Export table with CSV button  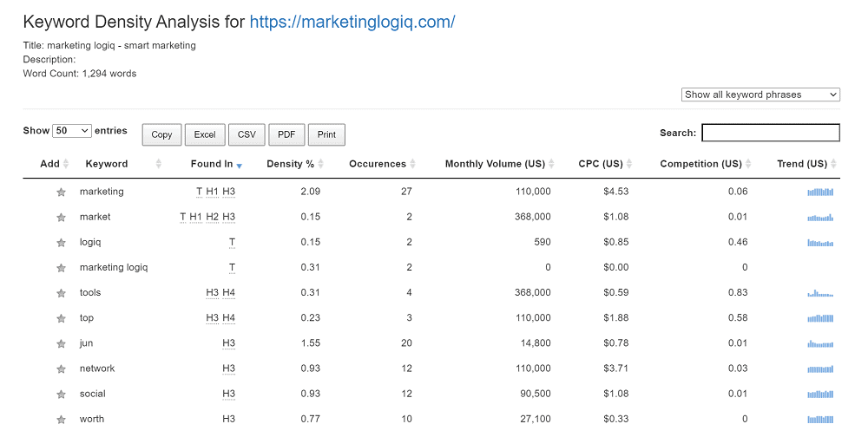pyautogui.click(x=247, y=134)
